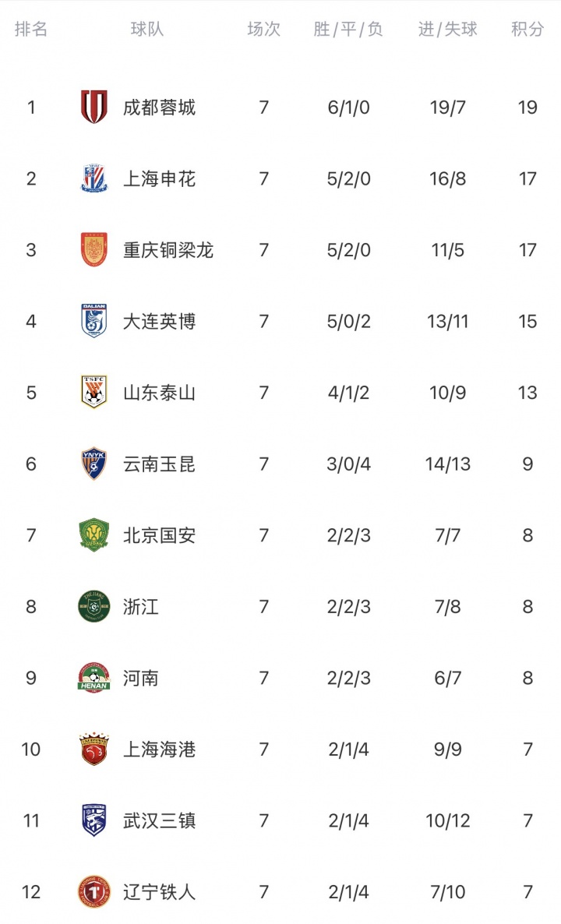Select the Beijing Guoan (北京国安) green badge
This screenshot has height=924, width=561.
tap(94, 535)
